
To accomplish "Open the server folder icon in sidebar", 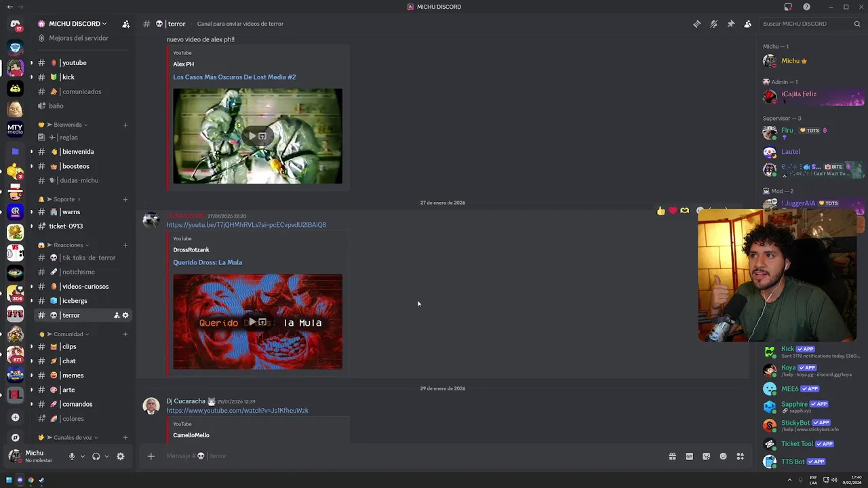I will coord(15,151).
